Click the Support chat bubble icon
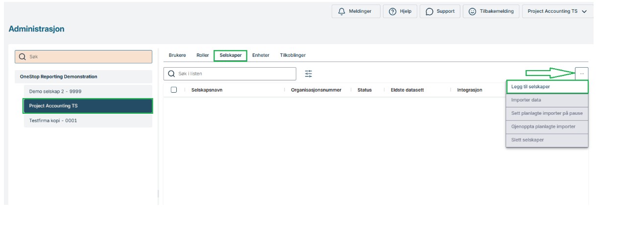 click(429, 12)
